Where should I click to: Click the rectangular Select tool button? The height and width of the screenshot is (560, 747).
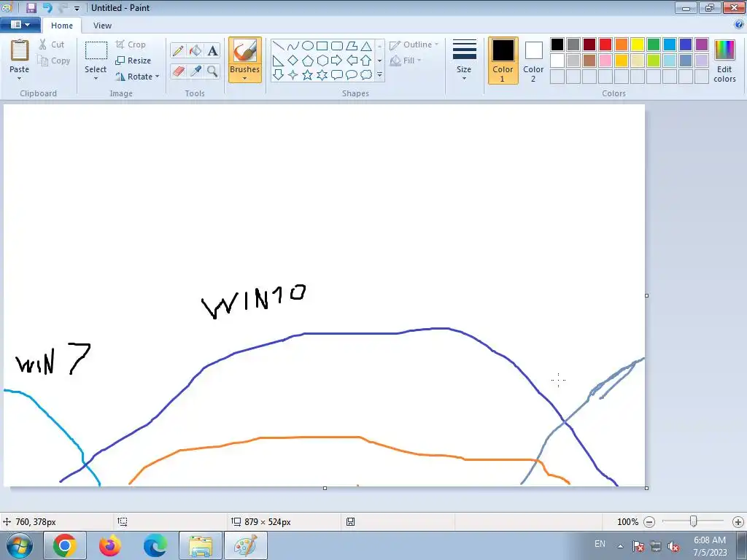96,56
